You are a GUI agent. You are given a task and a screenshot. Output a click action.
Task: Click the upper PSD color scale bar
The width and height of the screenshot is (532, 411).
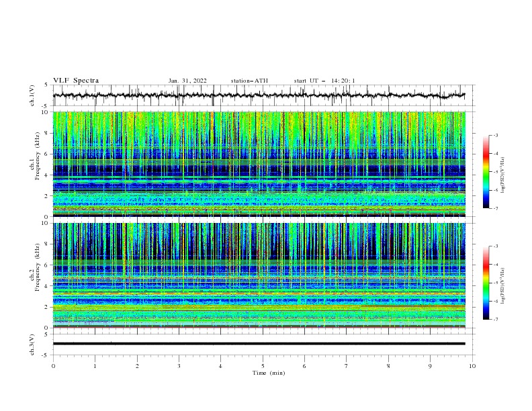pos(486,172)
